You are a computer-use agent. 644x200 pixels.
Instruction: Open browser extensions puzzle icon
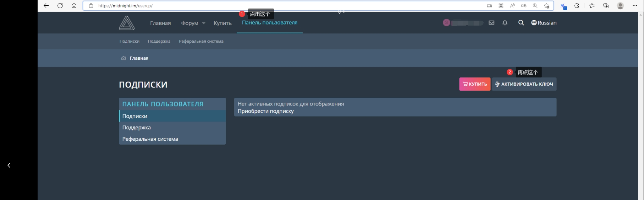(577, 6)
